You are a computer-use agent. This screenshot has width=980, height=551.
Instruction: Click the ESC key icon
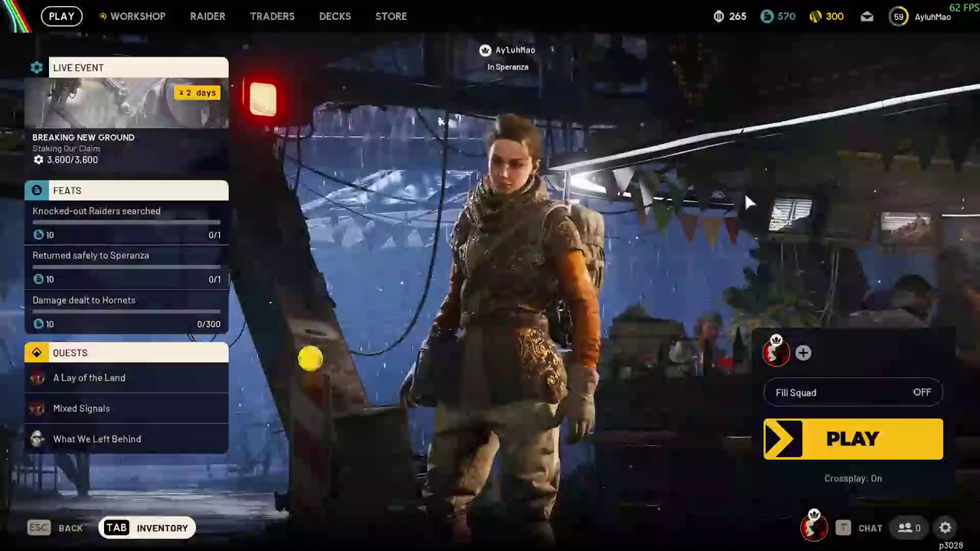pyautogui.click(x=38, y=528)
